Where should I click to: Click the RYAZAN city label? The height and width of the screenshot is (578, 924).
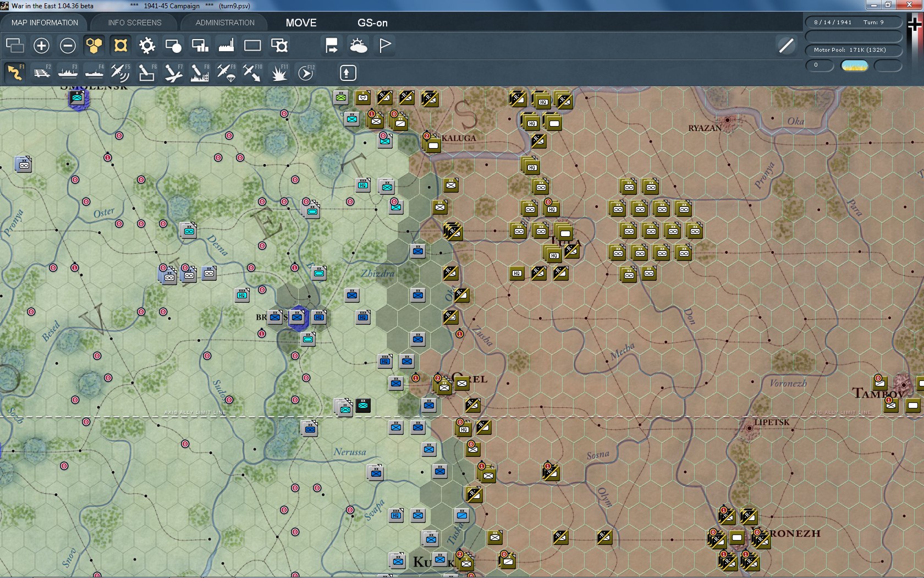705,128
